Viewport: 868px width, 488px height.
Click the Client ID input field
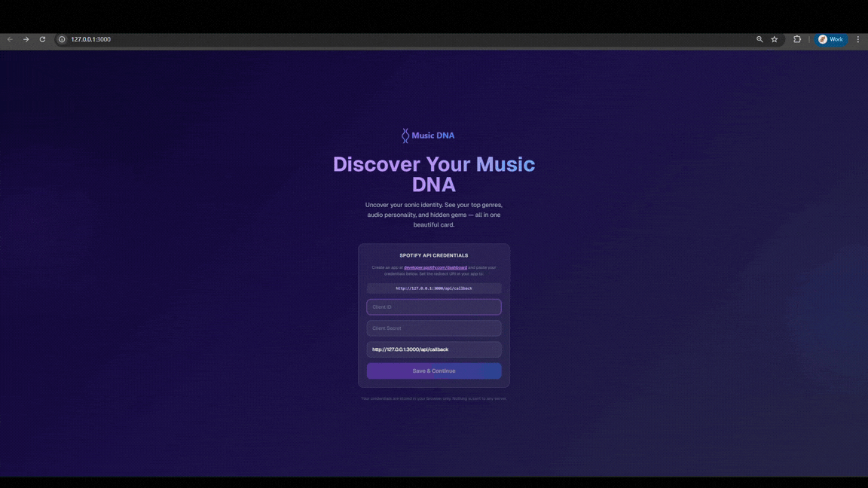(433, 307)
